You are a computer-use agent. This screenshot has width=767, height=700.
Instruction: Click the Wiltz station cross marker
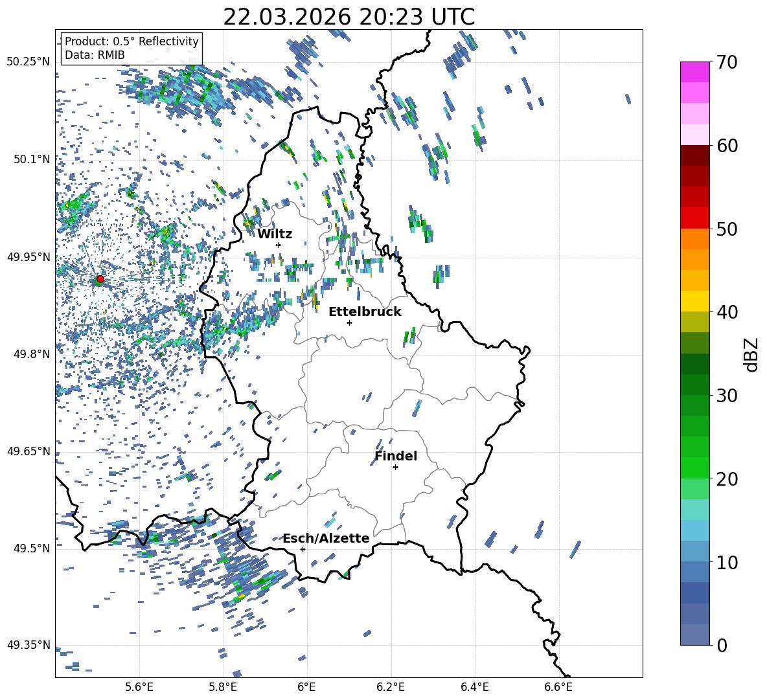(x=279, y=245)
